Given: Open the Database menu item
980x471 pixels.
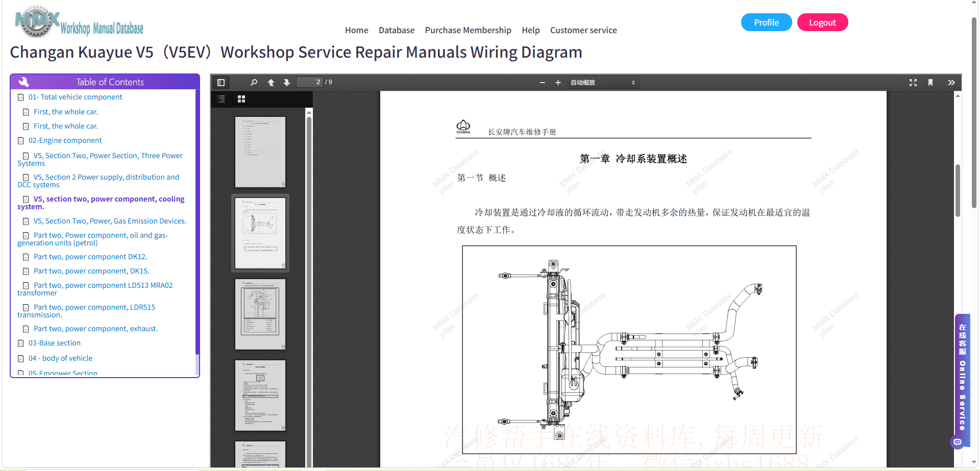Looking at the screenshot, I should 397,30.
